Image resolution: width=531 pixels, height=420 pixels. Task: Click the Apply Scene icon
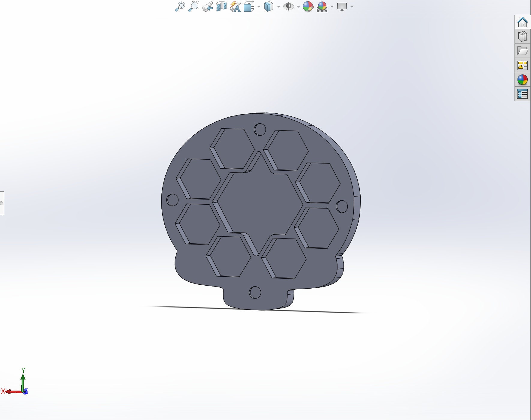pos(322,7)
